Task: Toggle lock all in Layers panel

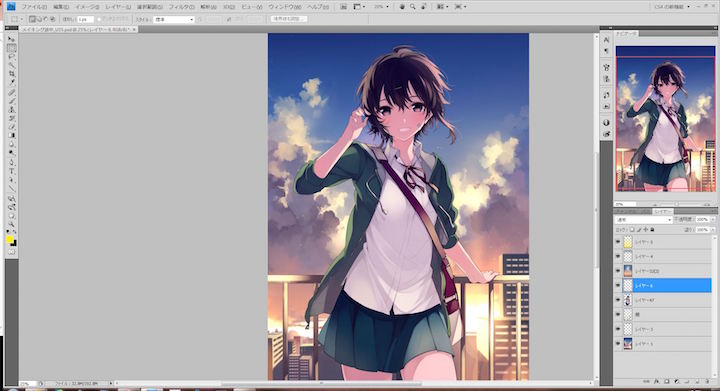Action: coord(652,229)
